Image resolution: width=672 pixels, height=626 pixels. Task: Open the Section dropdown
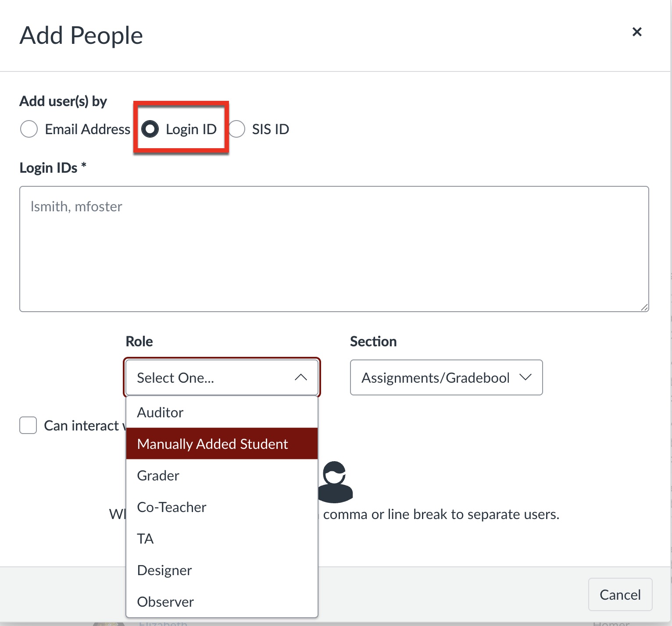pyautogui.click(x=446, y=377)
